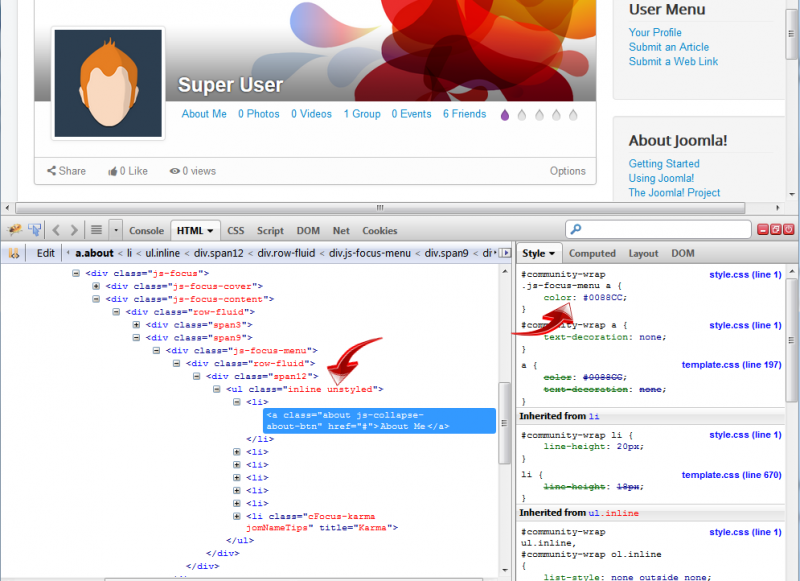Select div.span9 in the breadcrumb
The image size is (800, 581).
point(446,253)
